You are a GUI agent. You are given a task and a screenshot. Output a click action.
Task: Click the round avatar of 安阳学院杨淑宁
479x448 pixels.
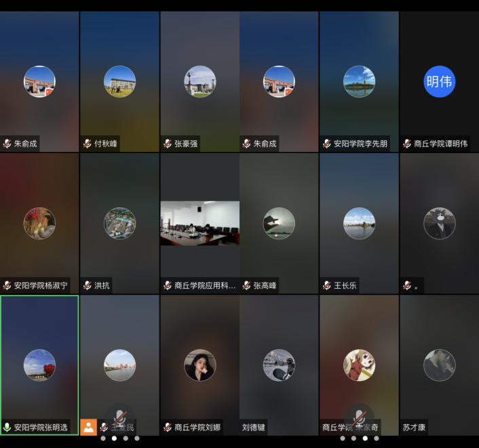click(39, 223)
